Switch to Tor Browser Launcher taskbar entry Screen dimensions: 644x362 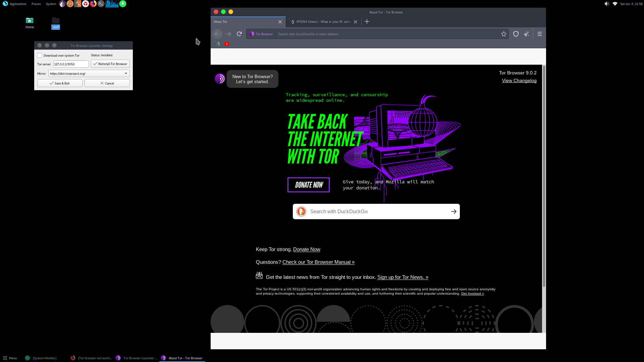pyautogui.click(x=137, y=358)
